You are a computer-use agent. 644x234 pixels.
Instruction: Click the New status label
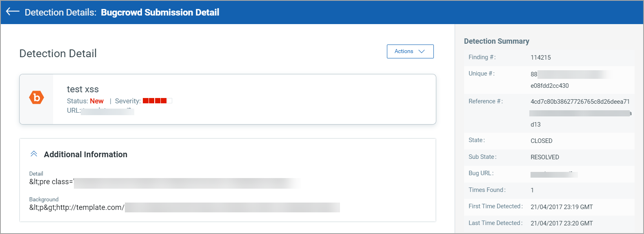(97, 101)
